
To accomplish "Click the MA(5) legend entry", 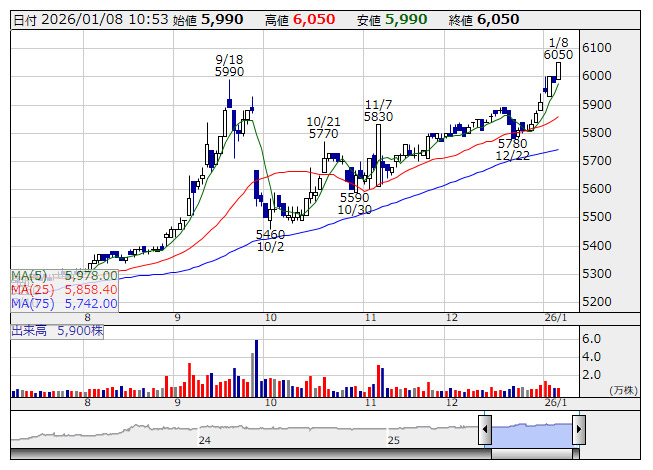I will pyautogui.click(x=64, y=275).
